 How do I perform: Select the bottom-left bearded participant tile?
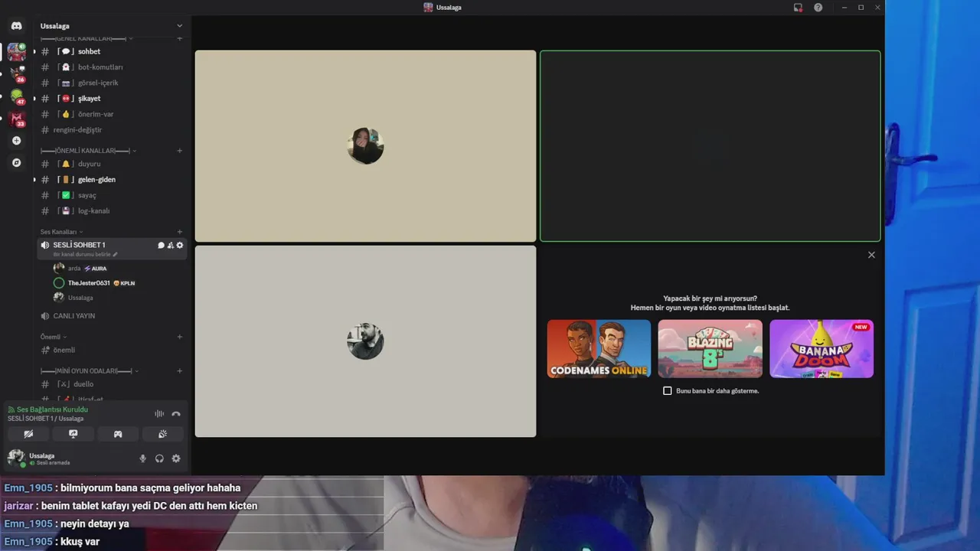(x=365, y=341)
